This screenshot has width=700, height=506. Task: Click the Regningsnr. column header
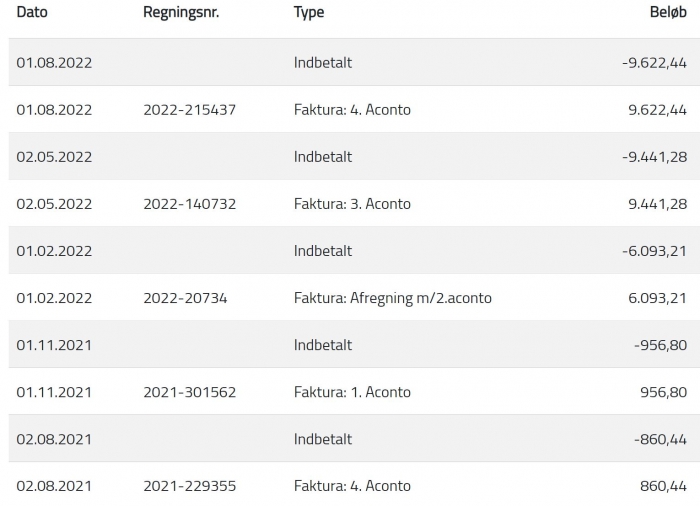coord(181,12)
